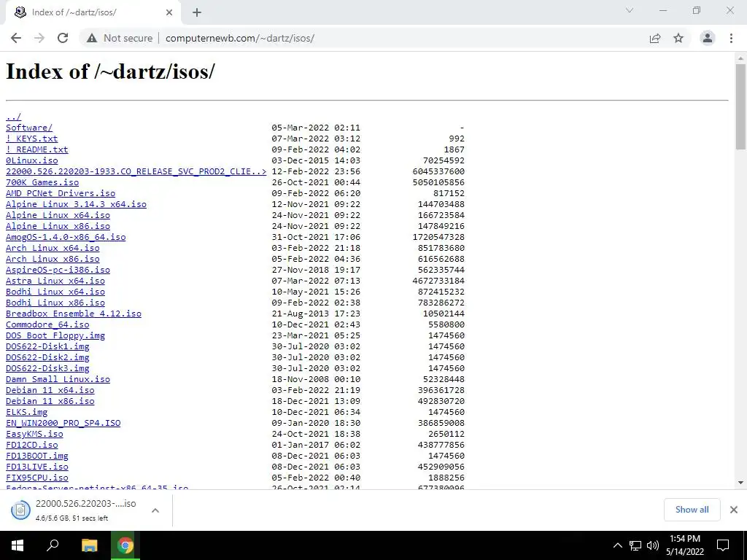Show hidden system tray icons
This screenshot has width=747, height=560.
click(617, 545)
